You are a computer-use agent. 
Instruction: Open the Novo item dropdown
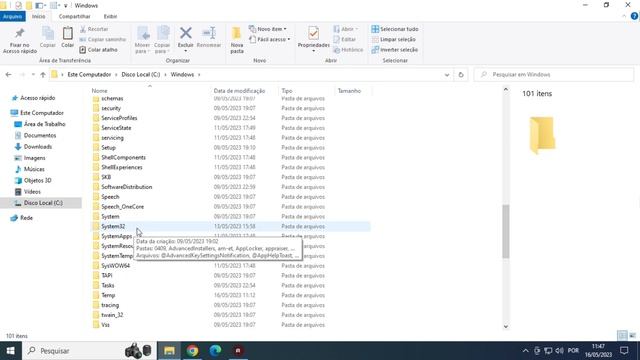(268, 29)
